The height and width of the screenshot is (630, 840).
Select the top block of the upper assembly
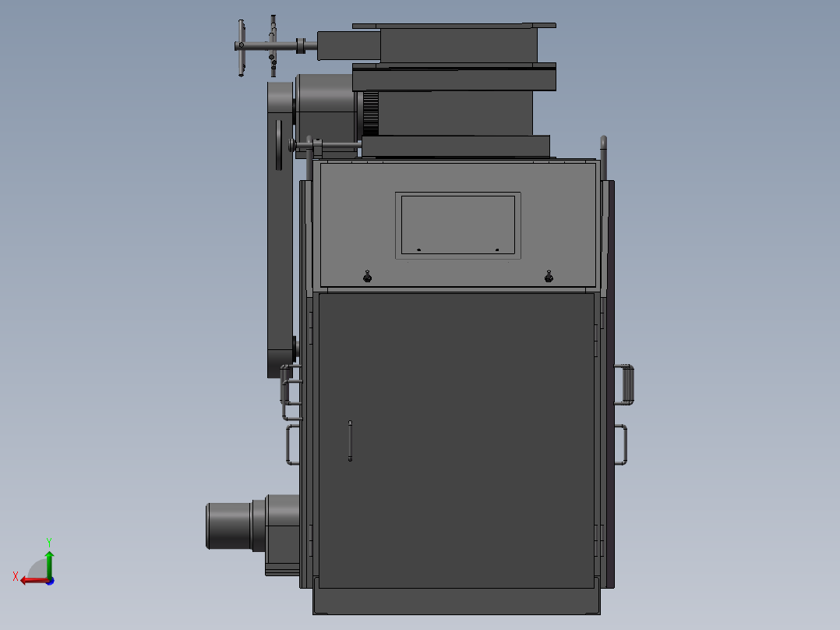(458, 45)
